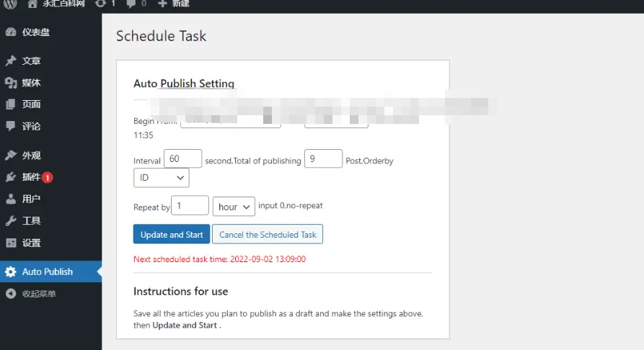Viewport: 644px width, 350px height.
Task: Click the WordPress logo icon
Action: coord(10,4)
